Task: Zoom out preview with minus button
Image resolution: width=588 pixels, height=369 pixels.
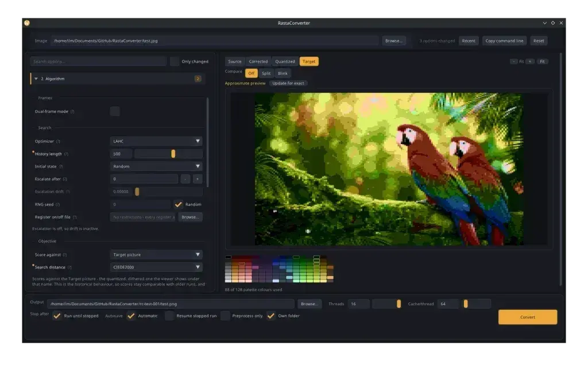Action: point(513,61)
